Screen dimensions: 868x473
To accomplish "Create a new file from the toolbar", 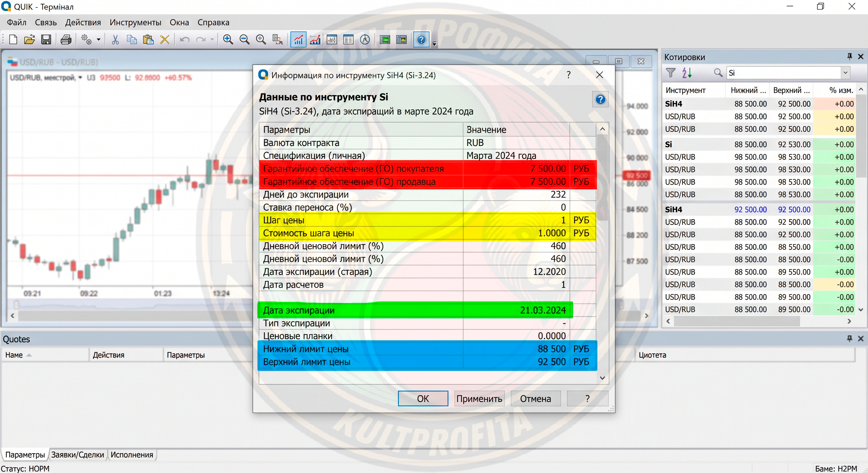I will point(13,40).
